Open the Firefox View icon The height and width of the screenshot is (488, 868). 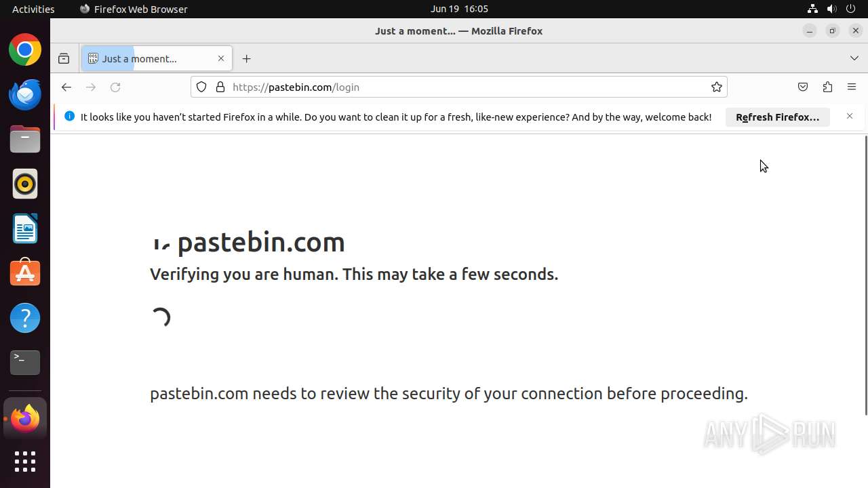pyautogui.click(x=64, y=59)
